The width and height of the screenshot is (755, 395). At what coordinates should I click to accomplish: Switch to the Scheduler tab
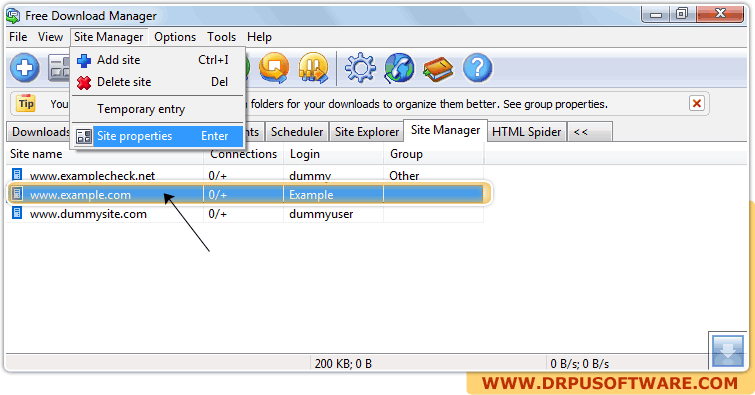[x=297, y=132]
